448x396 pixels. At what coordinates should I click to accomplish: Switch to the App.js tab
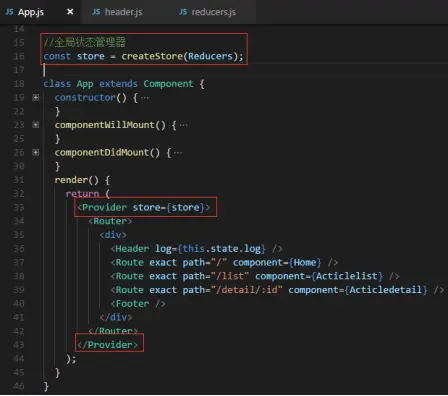coord(40,12)
